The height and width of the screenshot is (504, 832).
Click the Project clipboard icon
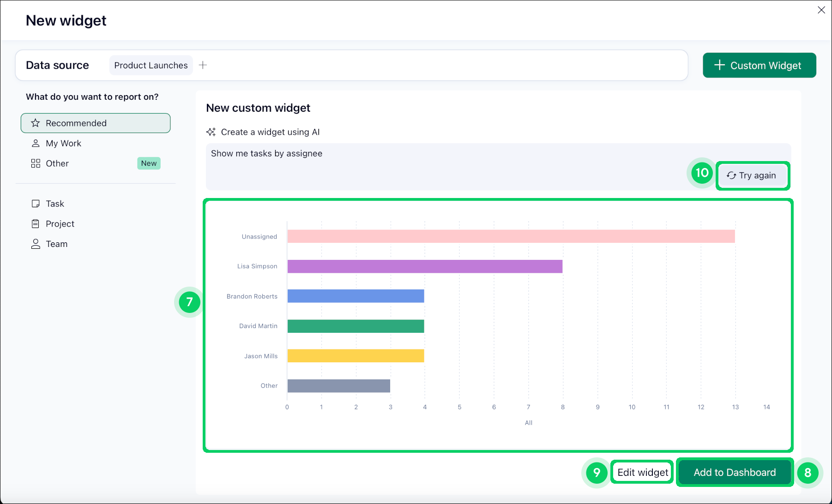tap(36, 224)
